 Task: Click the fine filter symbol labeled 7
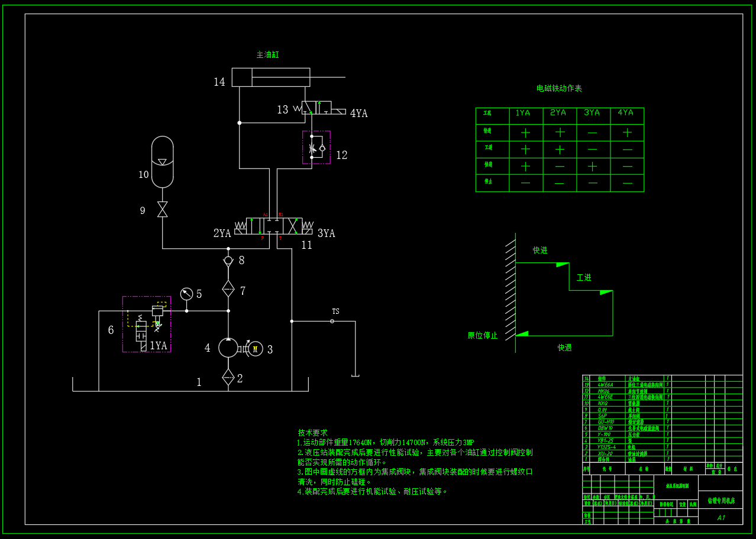tap(228, 289)
